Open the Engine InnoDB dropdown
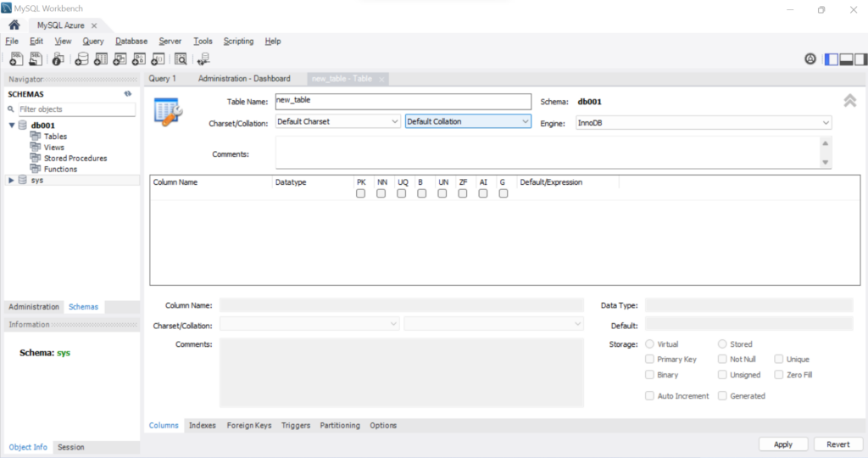This screenshot has height=458, width=868. (x=703, y=123)
